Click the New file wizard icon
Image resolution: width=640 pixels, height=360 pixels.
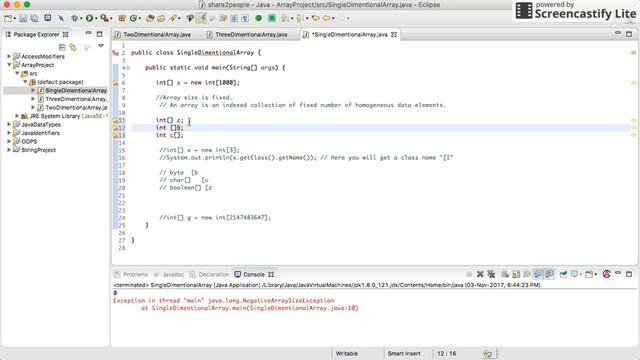[x=8, y=18]
